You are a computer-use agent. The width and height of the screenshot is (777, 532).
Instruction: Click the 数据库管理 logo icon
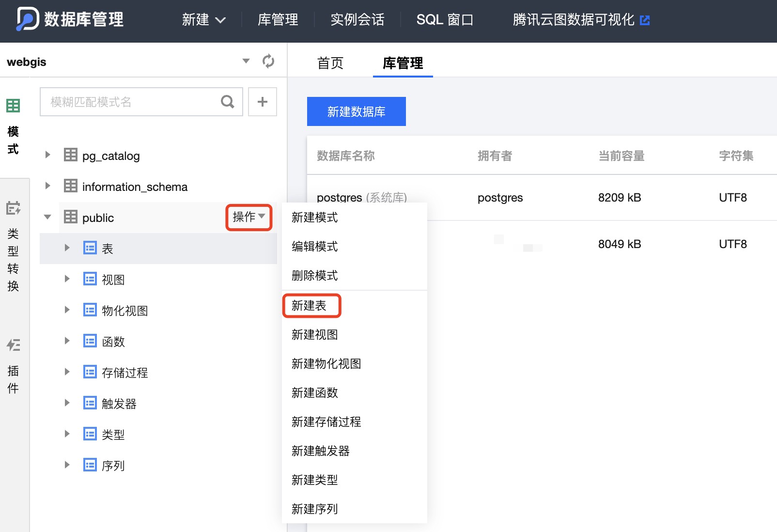pyautogui.click(x=28, y=19)
